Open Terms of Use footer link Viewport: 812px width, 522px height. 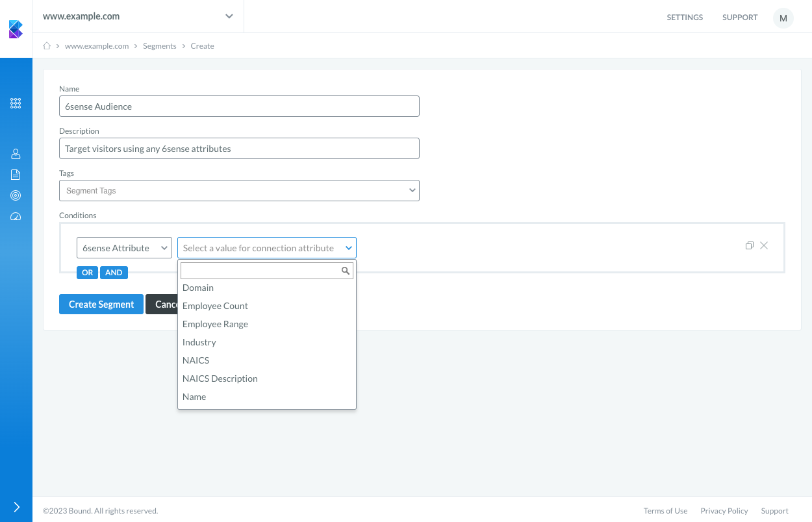click(x=665, y=511)
